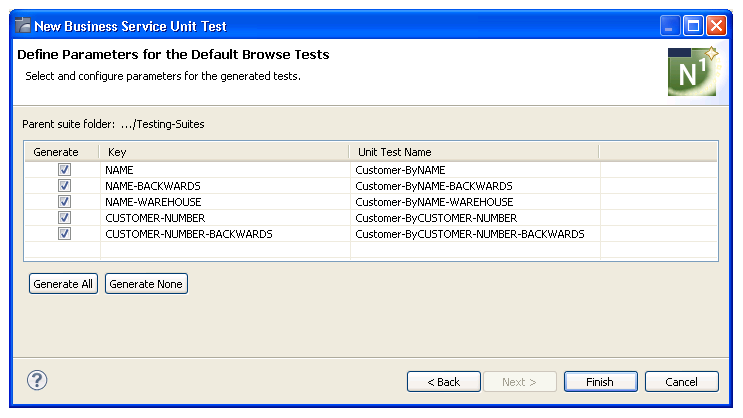Toggle Generate checkbox for NAME-WAREHOUSE

pos(64,201)
